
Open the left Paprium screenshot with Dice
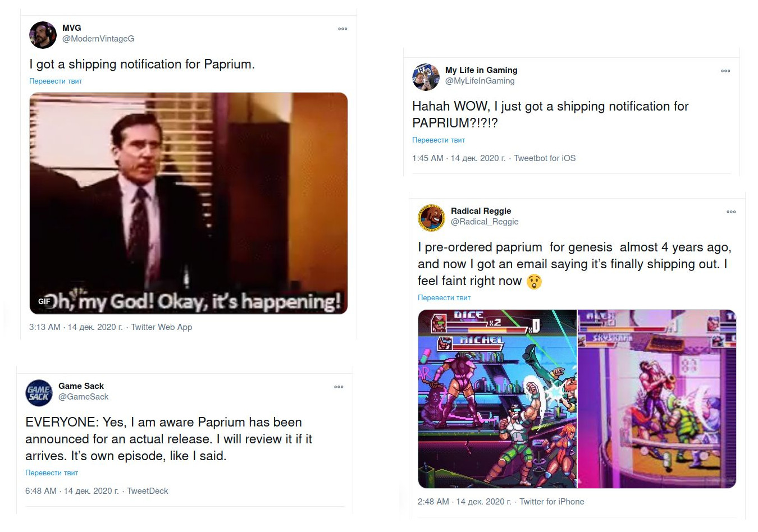tap(497, 399)
